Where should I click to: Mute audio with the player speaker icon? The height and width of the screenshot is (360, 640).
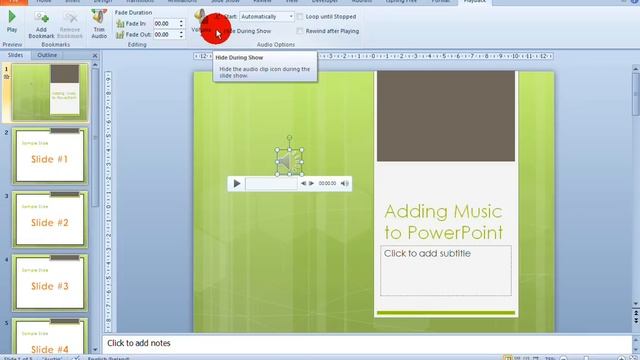[345, 184]
